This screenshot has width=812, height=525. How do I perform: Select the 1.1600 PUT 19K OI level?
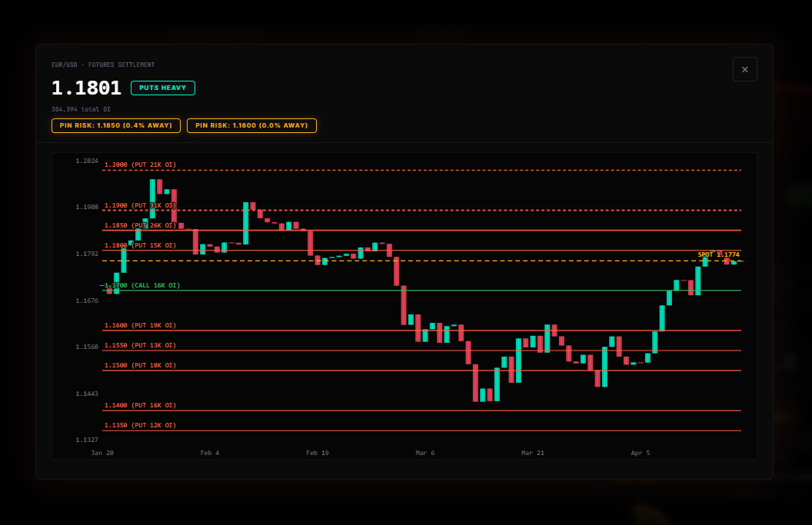click(140, 325)
